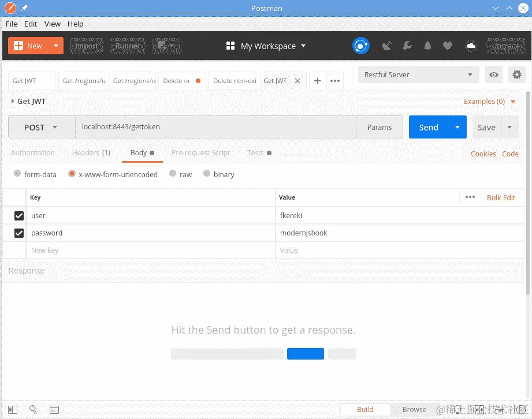
Task: Open the Restful Server environment dropdown
Action: [418, 74]
